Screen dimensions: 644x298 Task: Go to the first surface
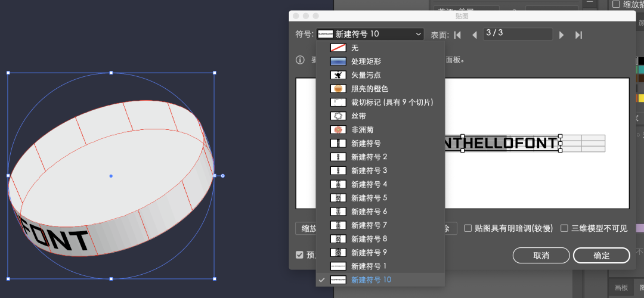pyautogui.click(x=457, y=35)
